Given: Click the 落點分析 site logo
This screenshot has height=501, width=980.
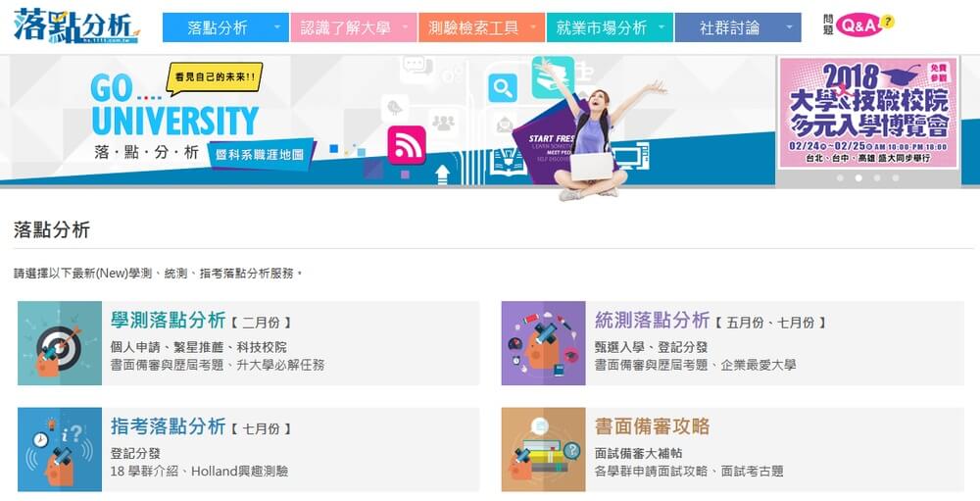Looking at the screenshot, I should 76,25.
